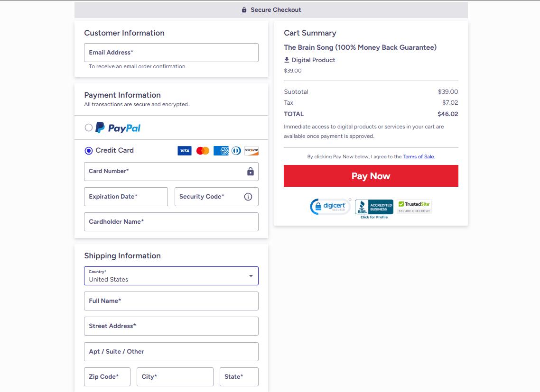Screen dimensions: 540x392
Task: Click the Expiration Date field
Action: click(x=126, y=197)
